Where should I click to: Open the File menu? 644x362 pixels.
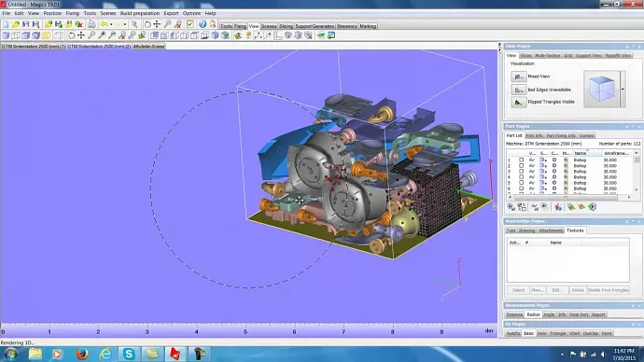click(x=7, y=13)
